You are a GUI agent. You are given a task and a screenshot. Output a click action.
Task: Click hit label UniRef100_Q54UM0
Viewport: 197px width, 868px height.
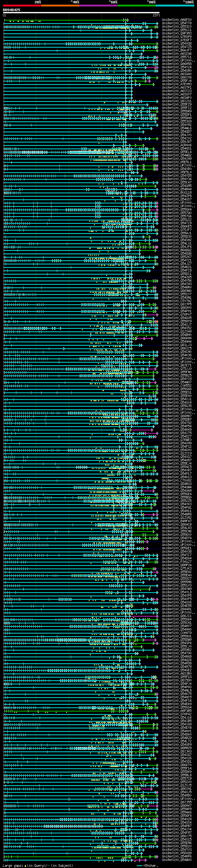176,71
